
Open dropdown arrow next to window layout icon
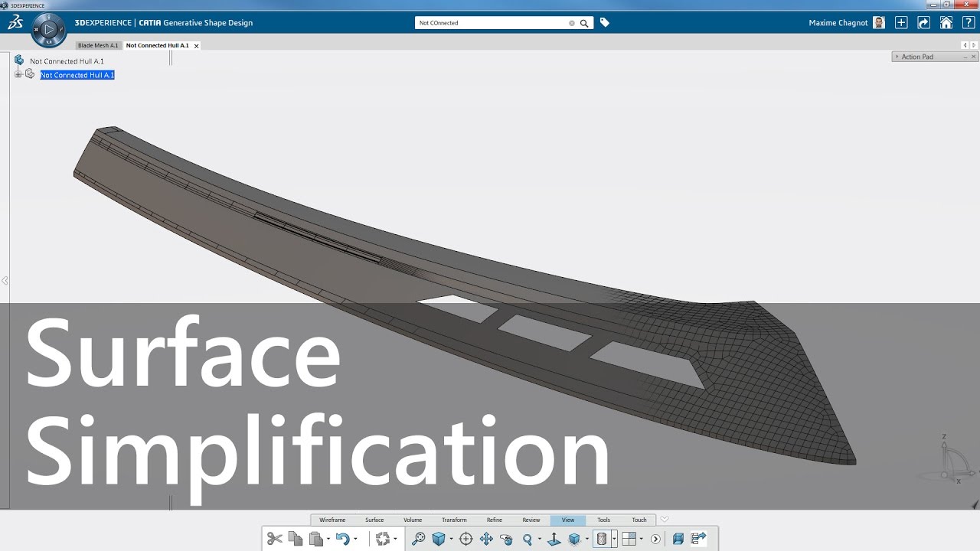click(641, 539)
